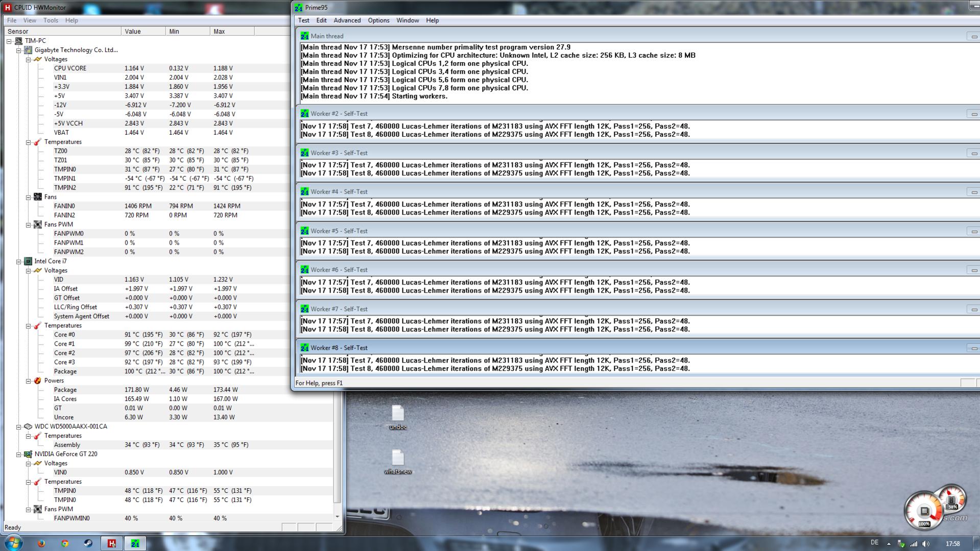Click the Worker #8 Self-Test window icon
This screenshot has width=980, height=551.
coord(305,348)
